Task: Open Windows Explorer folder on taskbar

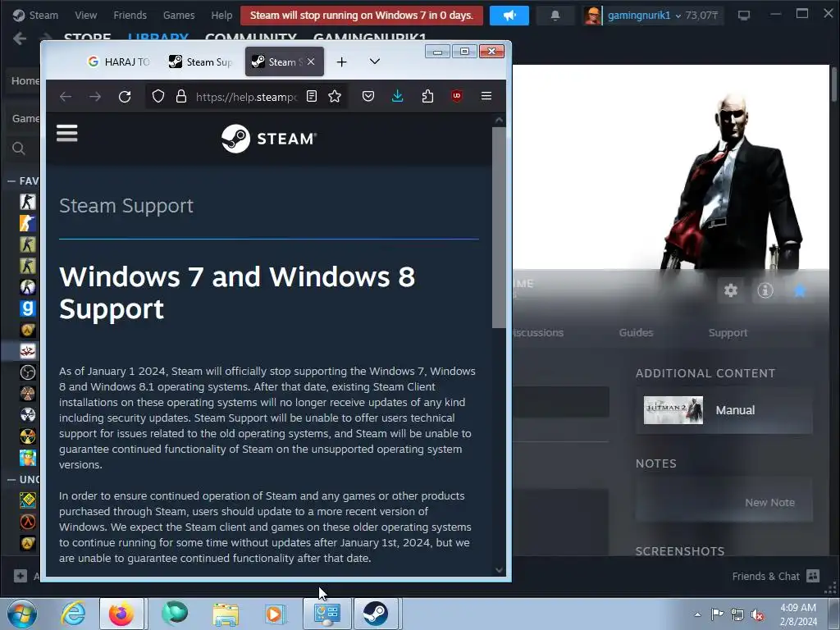Action: 226,614
